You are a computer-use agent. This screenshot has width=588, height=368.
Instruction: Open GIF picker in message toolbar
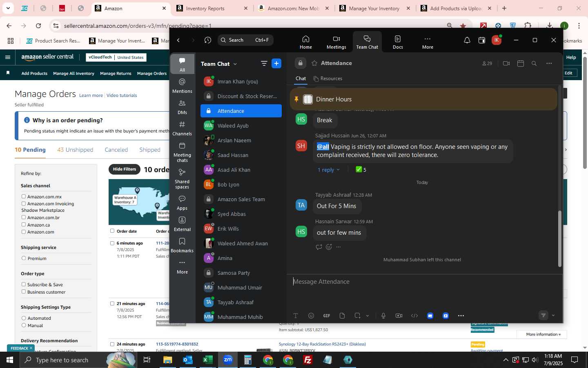coord(327,316)
